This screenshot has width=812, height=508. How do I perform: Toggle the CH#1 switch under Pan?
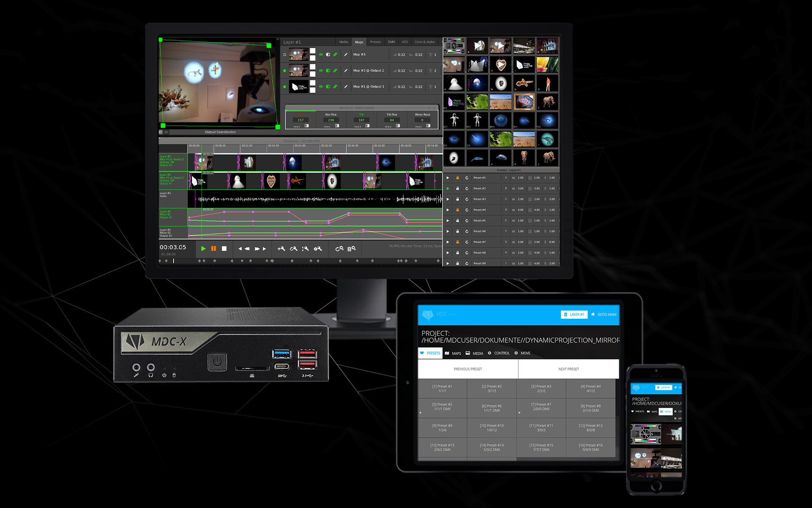click(x=307, y=126)
